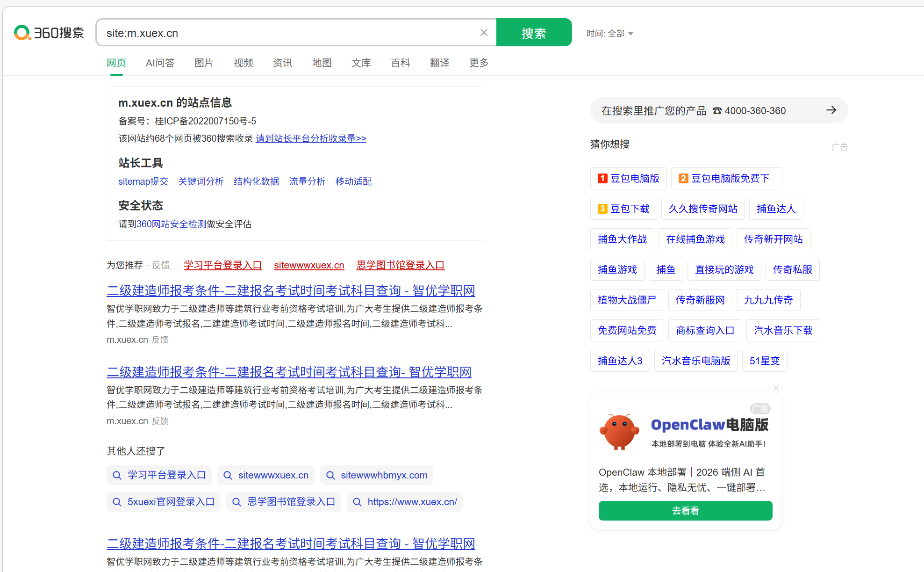The height and width of the screenshot is (572, 924).
Task: Select the 百科 tab
Action: 401,63
